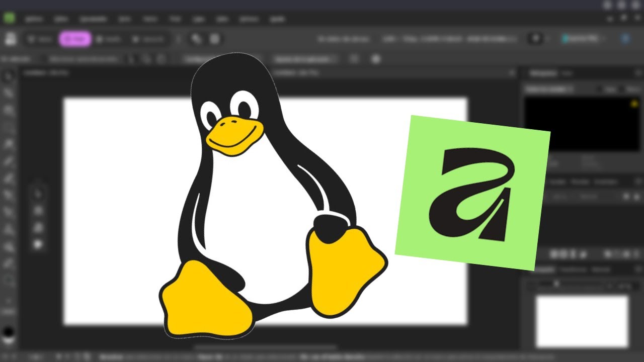The height and width of the screenshot is (362, 644).
Task: Select the pink highlighted persona button
Action: pos(75,39)
